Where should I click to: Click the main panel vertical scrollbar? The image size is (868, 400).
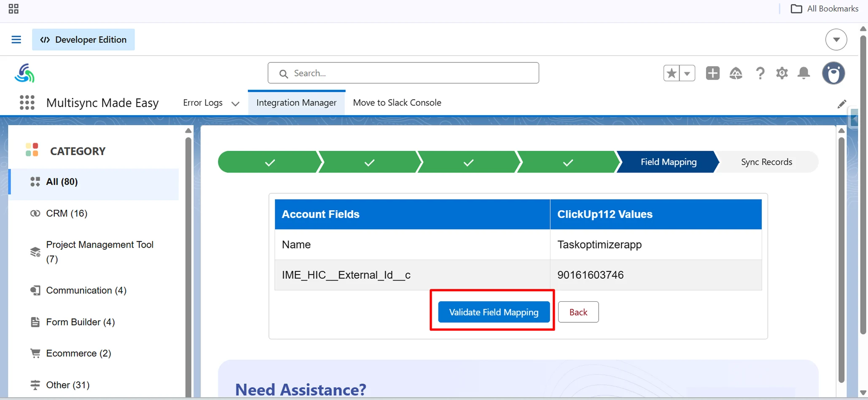(x=841, y=259)
